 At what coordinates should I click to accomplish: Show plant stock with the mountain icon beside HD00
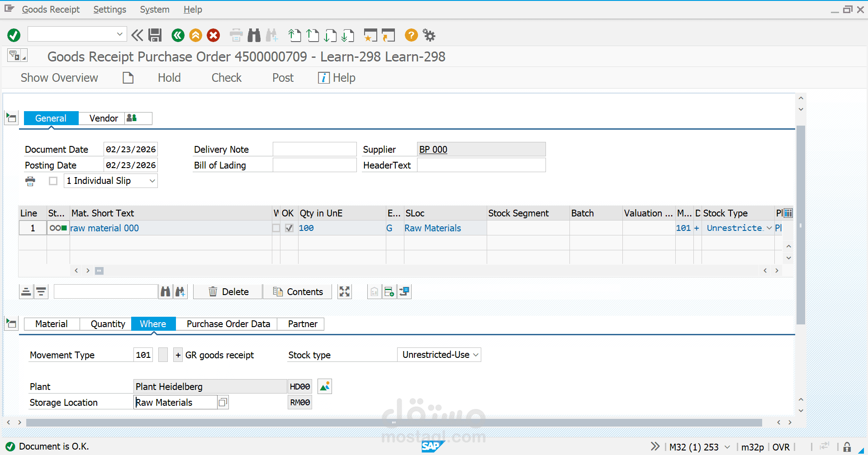click(x=324, y=386)
